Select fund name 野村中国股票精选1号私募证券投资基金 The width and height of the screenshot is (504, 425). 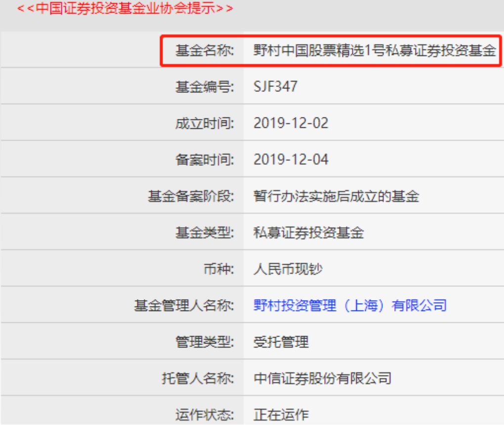[375, 50]
